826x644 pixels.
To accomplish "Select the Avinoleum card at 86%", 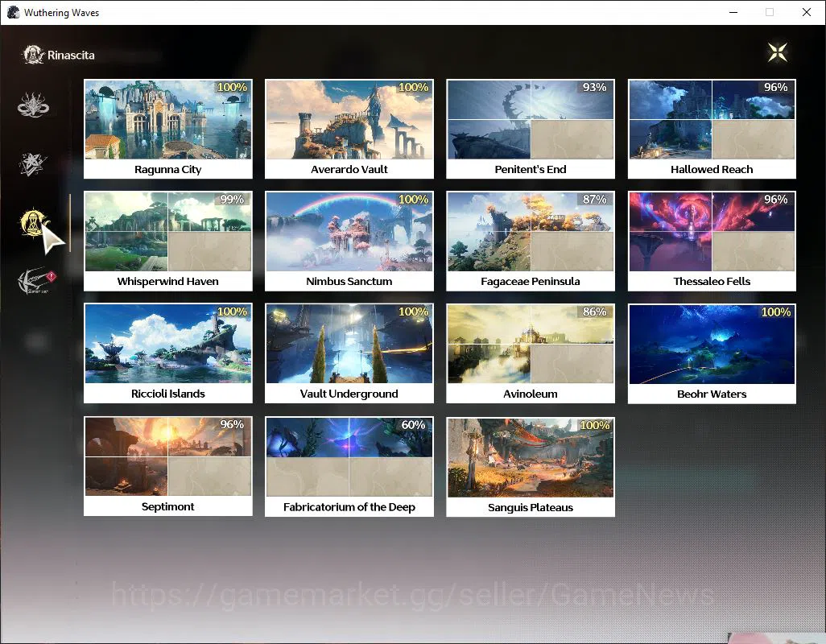I will (x=531, y=353).
